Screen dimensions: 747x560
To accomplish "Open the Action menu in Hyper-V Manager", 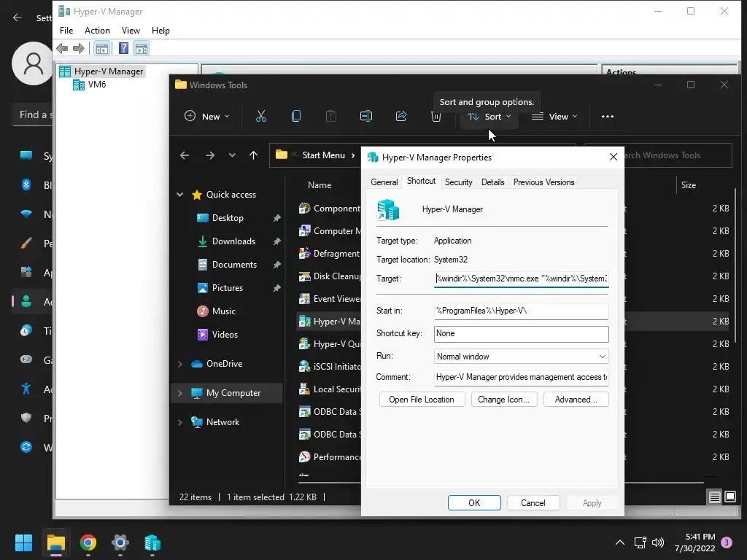I will tap(97, 31).
